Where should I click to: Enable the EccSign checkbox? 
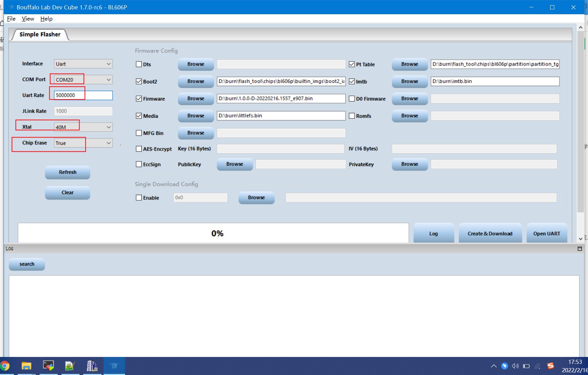139,164
